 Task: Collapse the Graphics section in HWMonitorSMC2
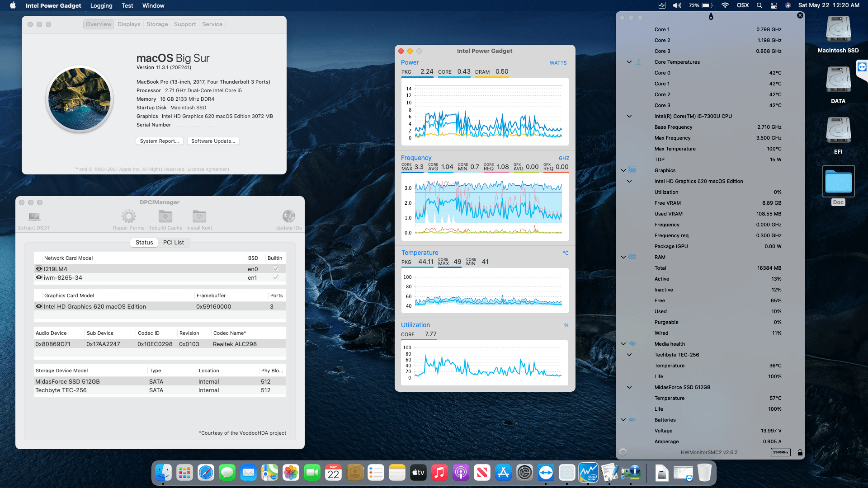point(623,170)
